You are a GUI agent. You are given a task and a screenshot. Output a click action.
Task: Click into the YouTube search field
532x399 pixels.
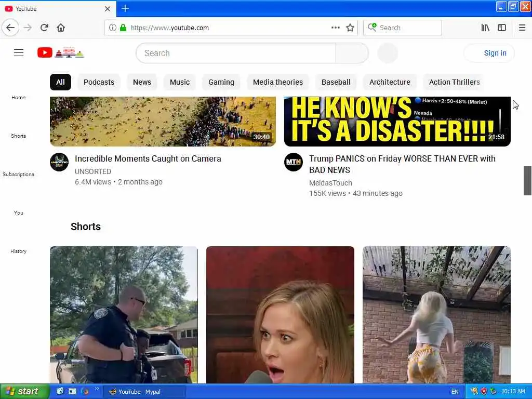[x=236, y=53]
